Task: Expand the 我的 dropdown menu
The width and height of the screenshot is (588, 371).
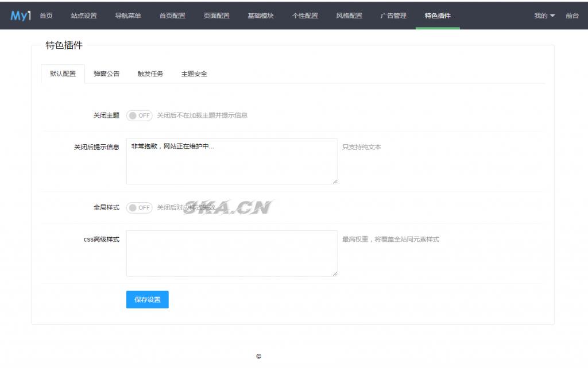Action: 544,16
